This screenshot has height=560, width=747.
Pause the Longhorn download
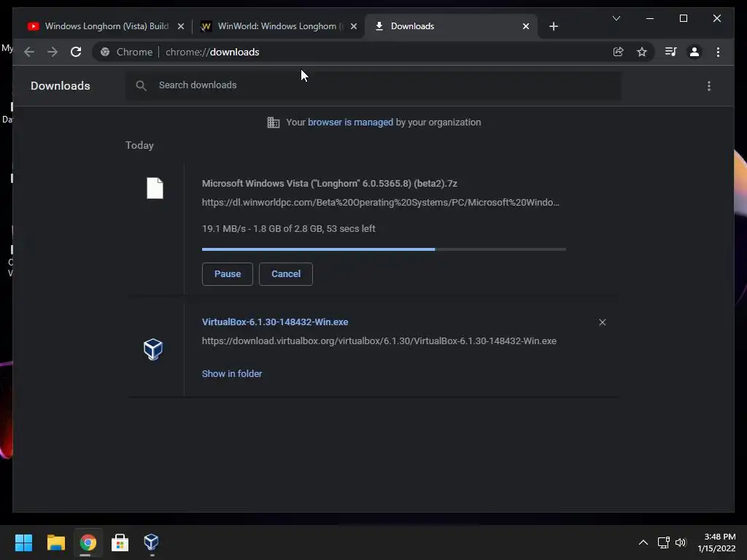click(x=228, y=274)
